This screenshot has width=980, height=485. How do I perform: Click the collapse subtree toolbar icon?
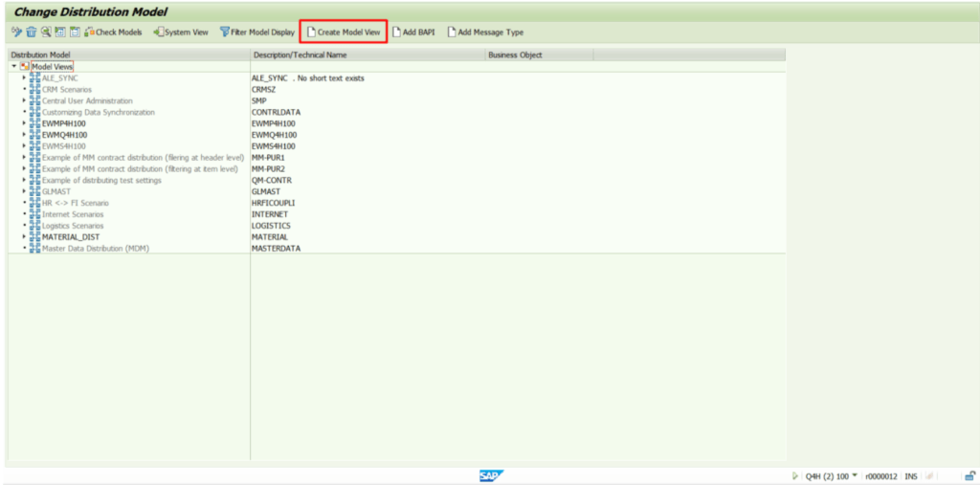pos(74,33)
